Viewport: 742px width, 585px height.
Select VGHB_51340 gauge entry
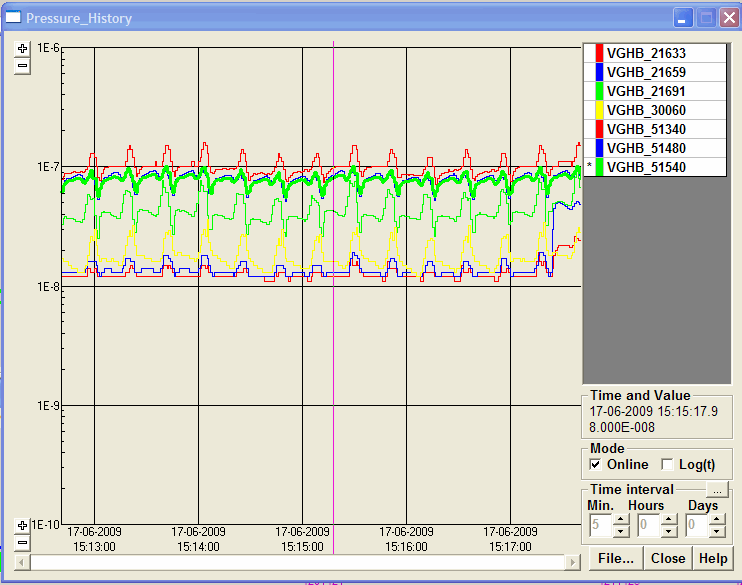tap(655, 129)
